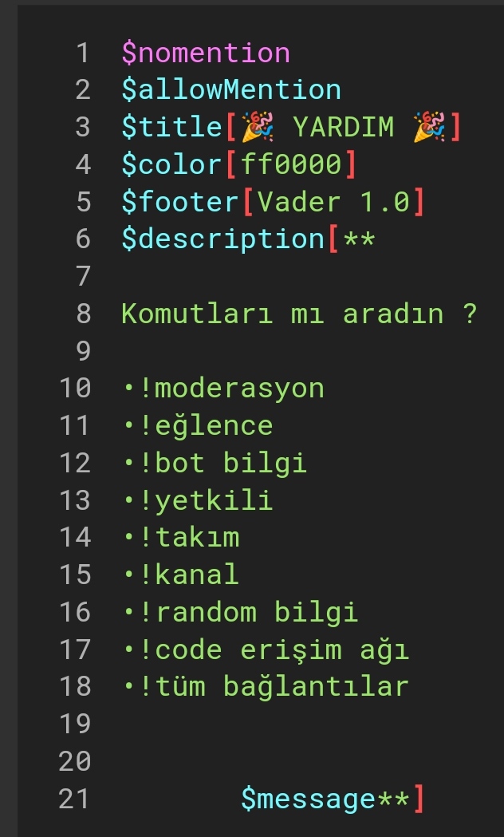504x837 pixels.
Task: Click the word YARDIM in the title
Action: pyautogui.click(x=344, y=127)
